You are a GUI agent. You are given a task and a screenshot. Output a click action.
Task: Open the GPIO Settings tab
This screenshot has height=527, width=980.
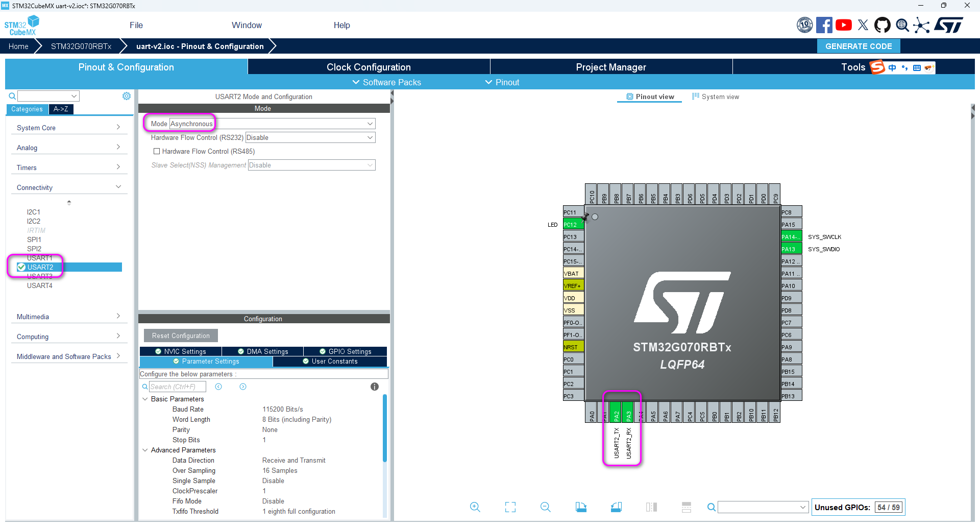tap(346, 351)
